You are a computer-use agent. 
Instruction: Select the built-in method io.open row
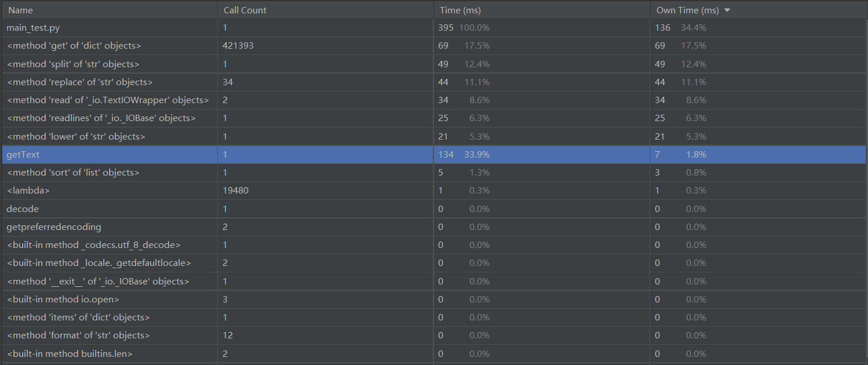point(63,300)
